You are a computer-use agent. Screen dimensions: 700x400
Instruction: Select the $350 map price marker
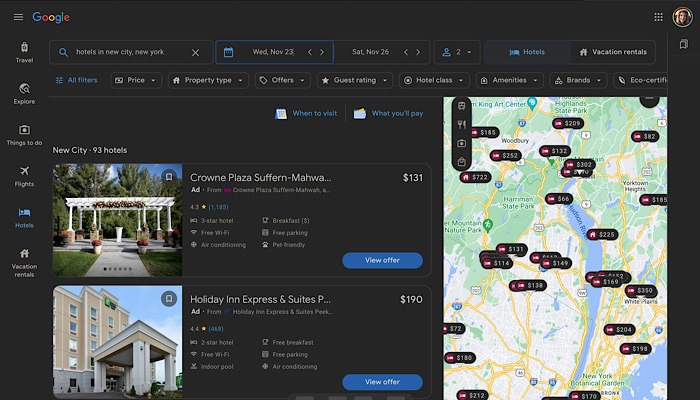point(641,291)
